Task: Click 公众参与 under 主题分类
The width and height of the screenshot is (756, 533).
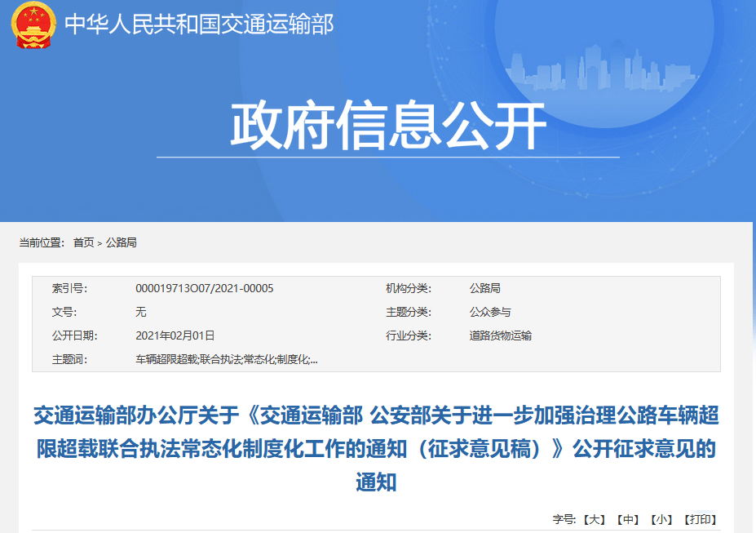Action: pos(490,312)
